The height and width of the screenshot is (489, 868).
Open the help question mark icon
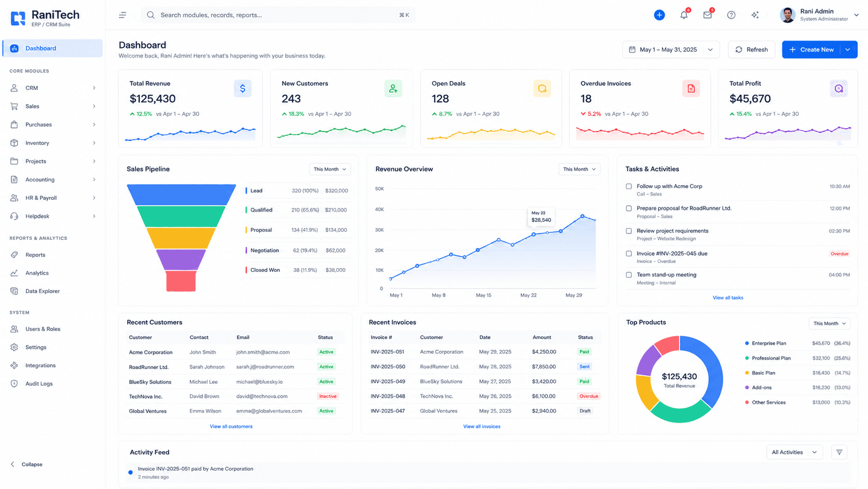click(731, 15)
